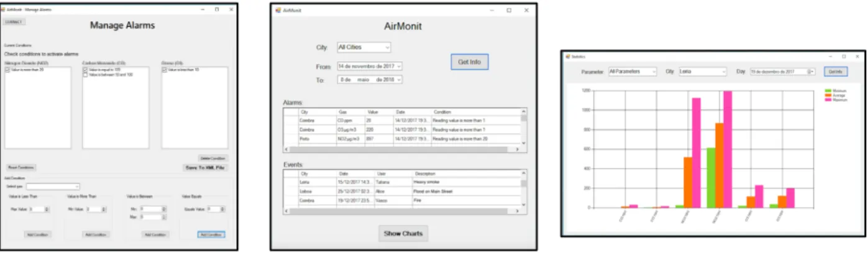Select the Coimbra O3 alarm row with value 220
Screen dimensions: 868x253
coord(402,130)
